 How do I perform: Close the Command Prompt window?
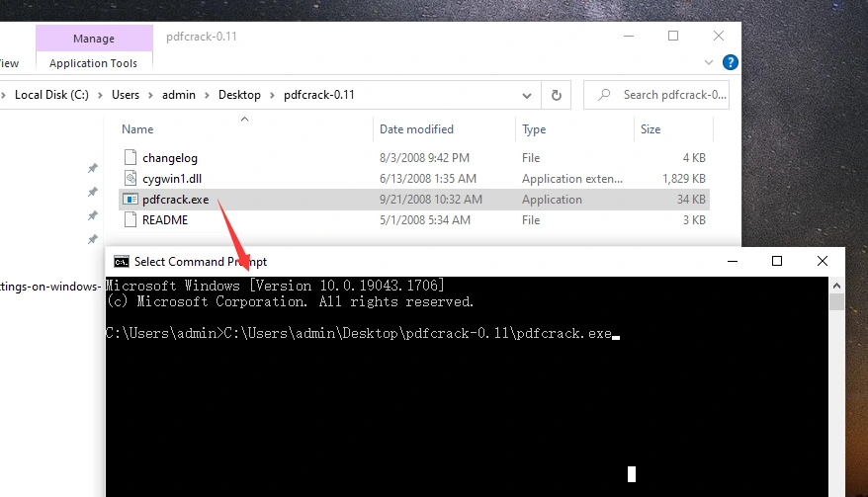point(823,261)
